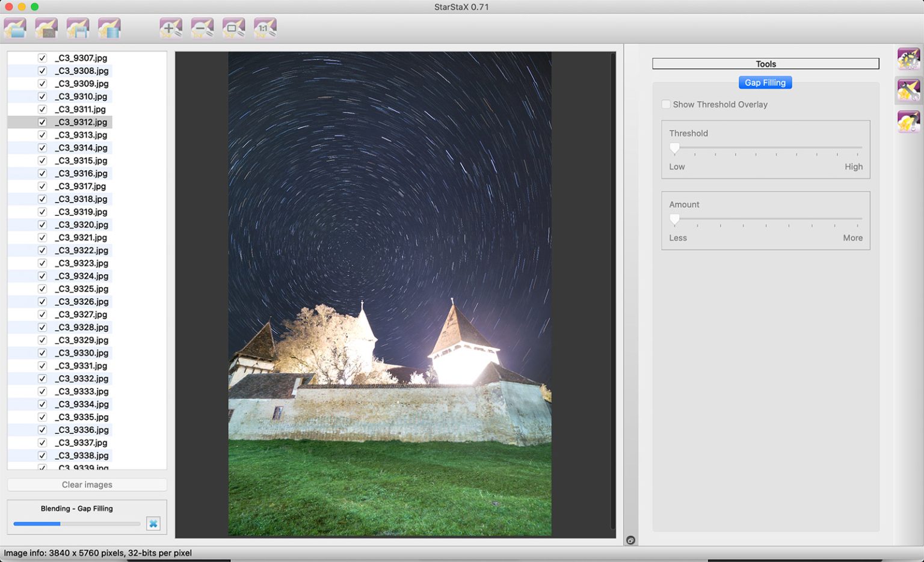Image resolution: width=924 pixels, height=562 pixels.
Task: Open image files using the toolbar icon
Action: tap(15, 28)
